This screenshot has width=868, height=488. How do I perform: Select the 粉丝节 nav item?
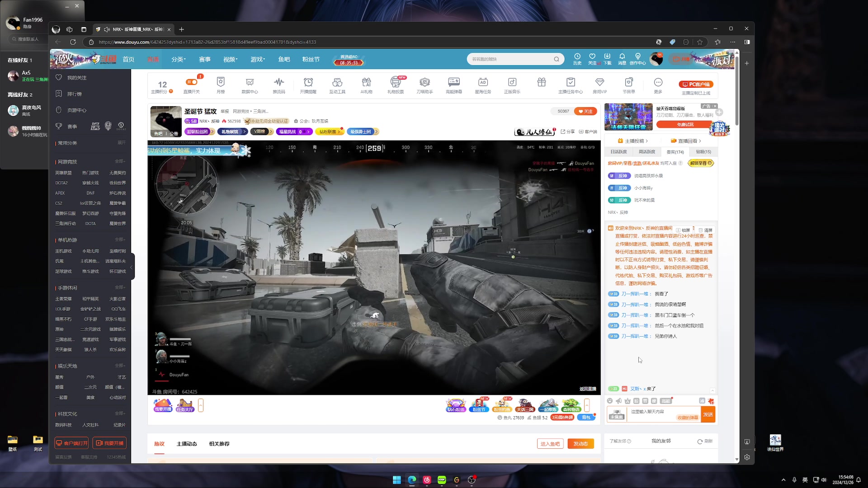[x=311, y=59]
